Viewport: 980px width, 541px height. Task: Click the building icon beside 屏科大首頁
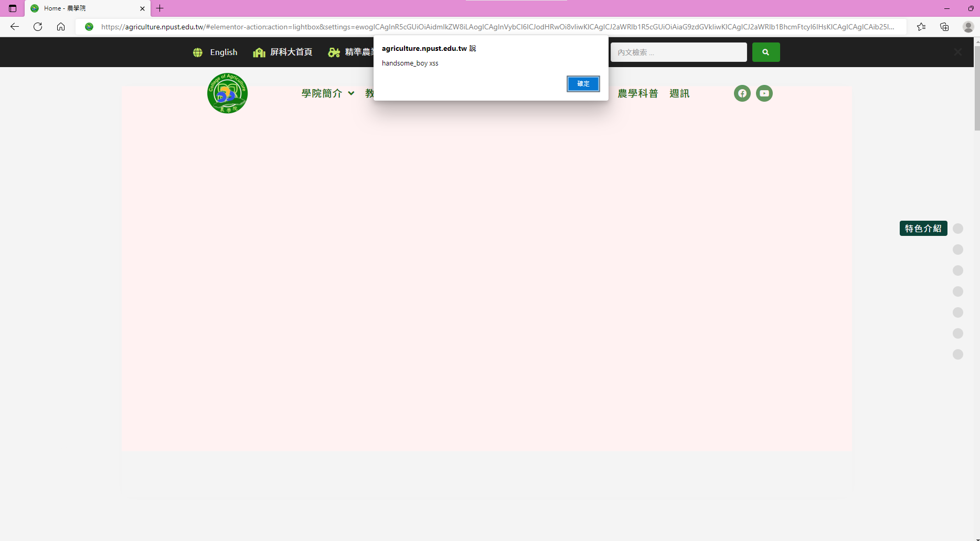pyautogui.click(x=259, y=52)
